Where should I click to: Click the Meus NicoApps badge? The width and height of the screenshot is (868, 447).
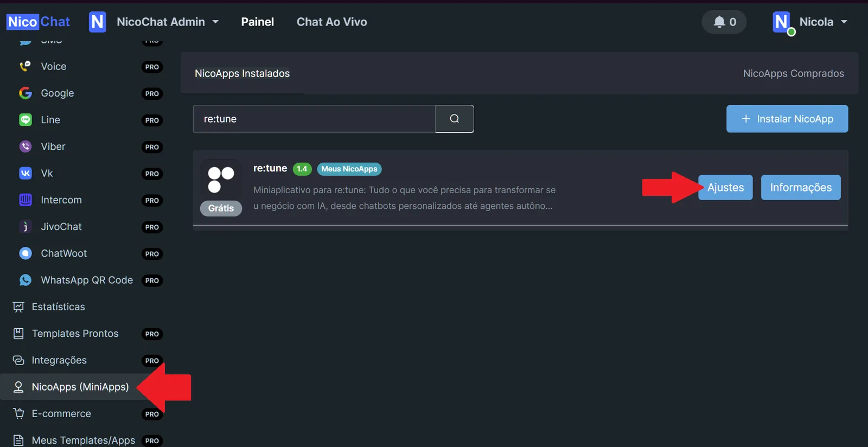349,169
